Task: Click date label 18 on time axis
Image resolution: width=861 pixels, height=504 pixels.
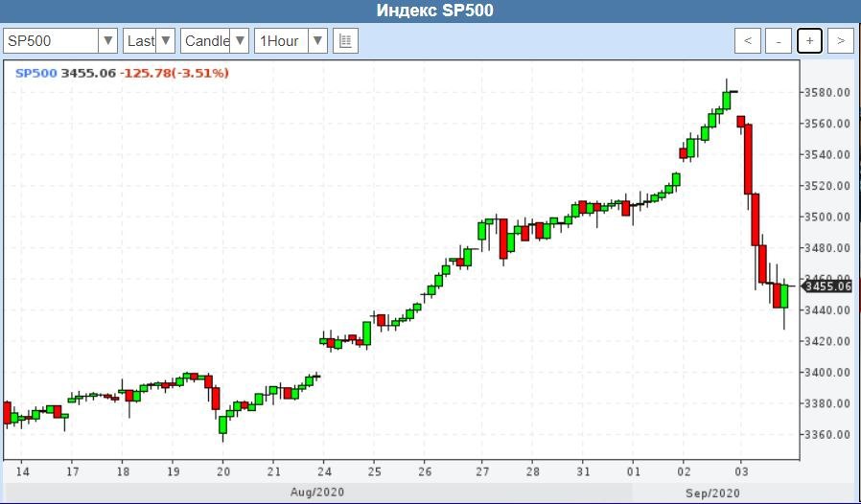Action: point(123,471)
